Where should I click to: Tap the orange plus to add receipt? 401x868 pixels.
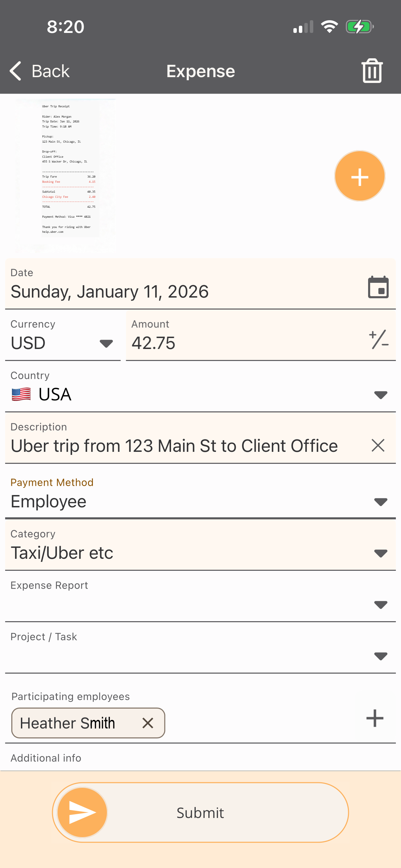click(360, 176)
